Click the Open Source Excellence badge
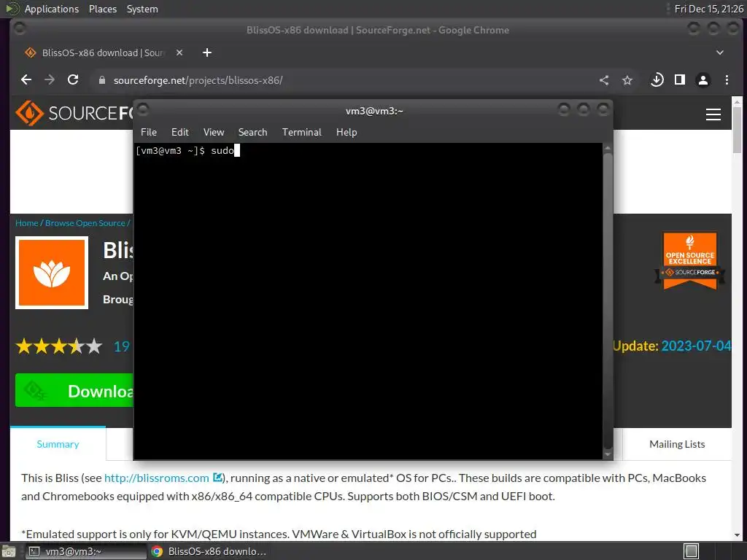 coord(690,260)
